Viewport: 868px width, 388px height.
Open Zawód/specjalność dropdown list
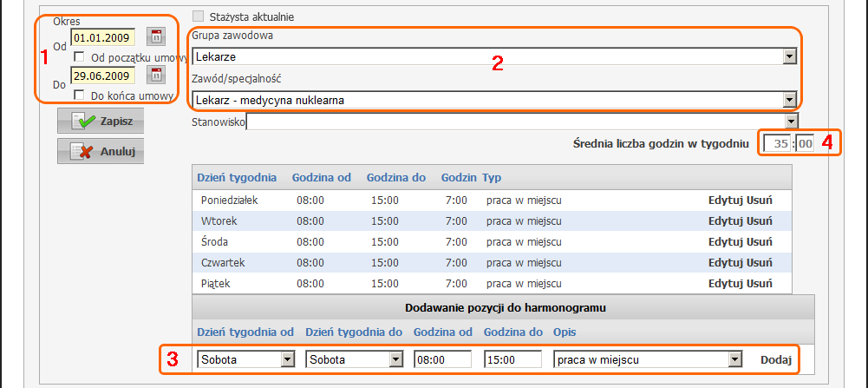pyautogui.click(x=790, y=100)
